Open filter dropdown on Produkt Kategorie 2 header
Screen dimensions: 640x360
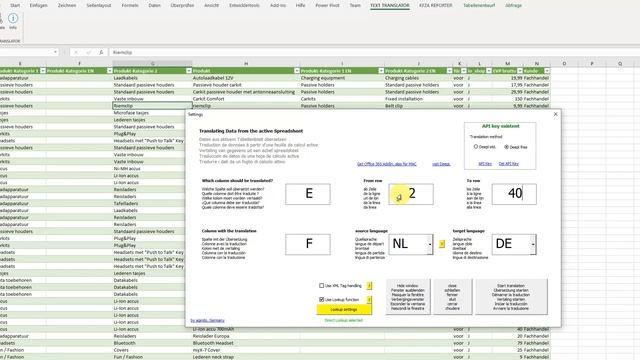pos(189,71)
